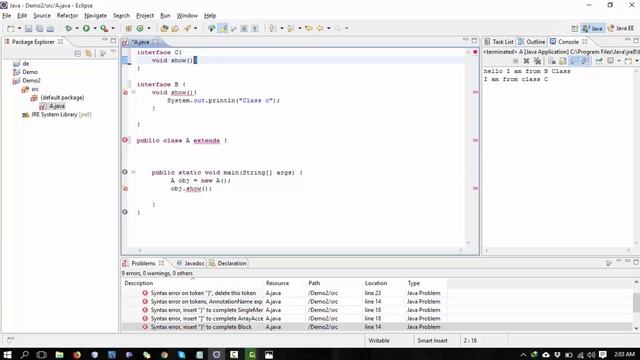Toggle Link with Editor in Package Explorer
The image size is (640, 360).
click(88, 53)
